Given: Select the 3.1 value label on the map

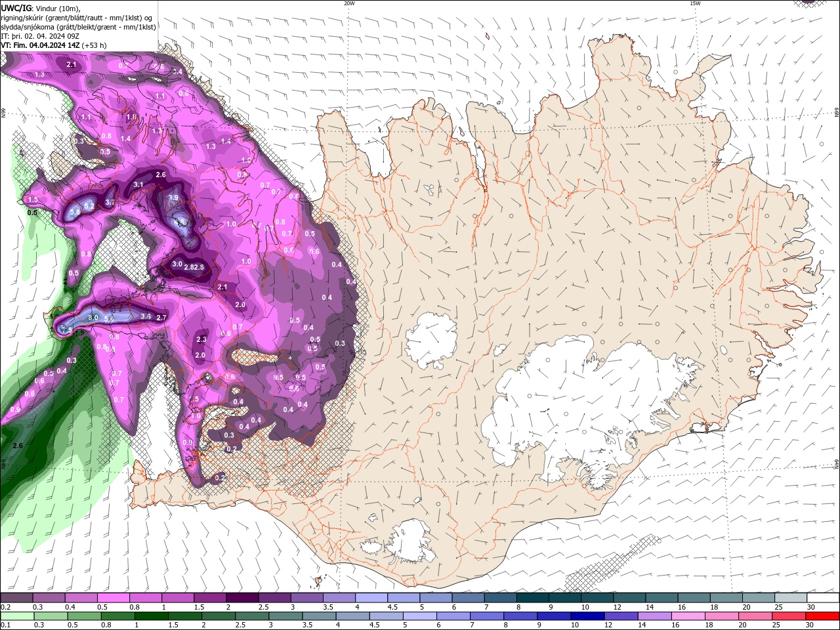Looking at the screenshot, I should [138, 185].
